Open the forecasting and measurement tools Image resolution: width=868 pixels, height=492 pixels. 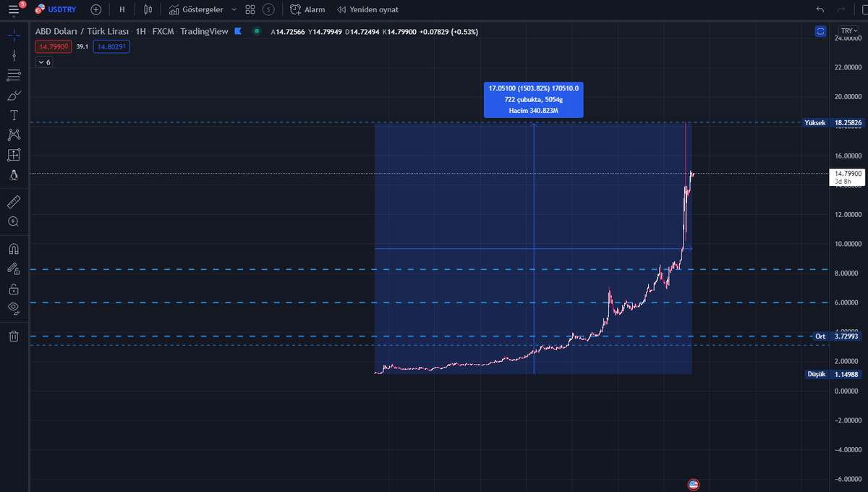(x=14, y=155)
